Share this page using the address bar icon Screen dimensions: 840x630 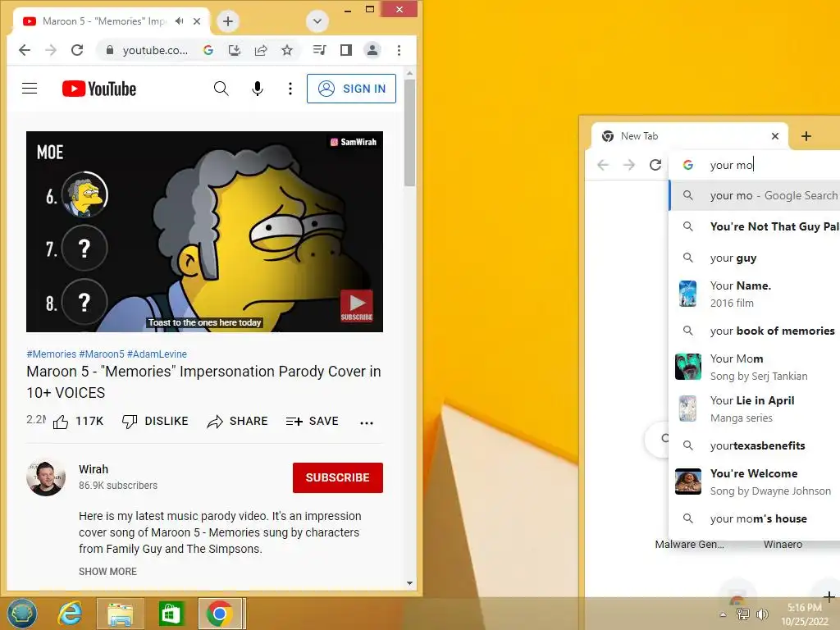pyautogui.click(x=261, y=50)
